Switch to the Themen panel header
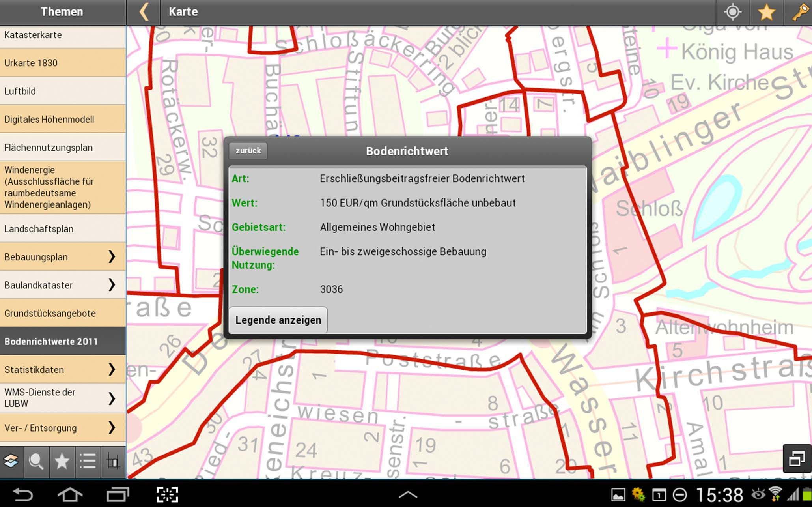The width and height of the screenshot is (812, 507). point(62,12)
